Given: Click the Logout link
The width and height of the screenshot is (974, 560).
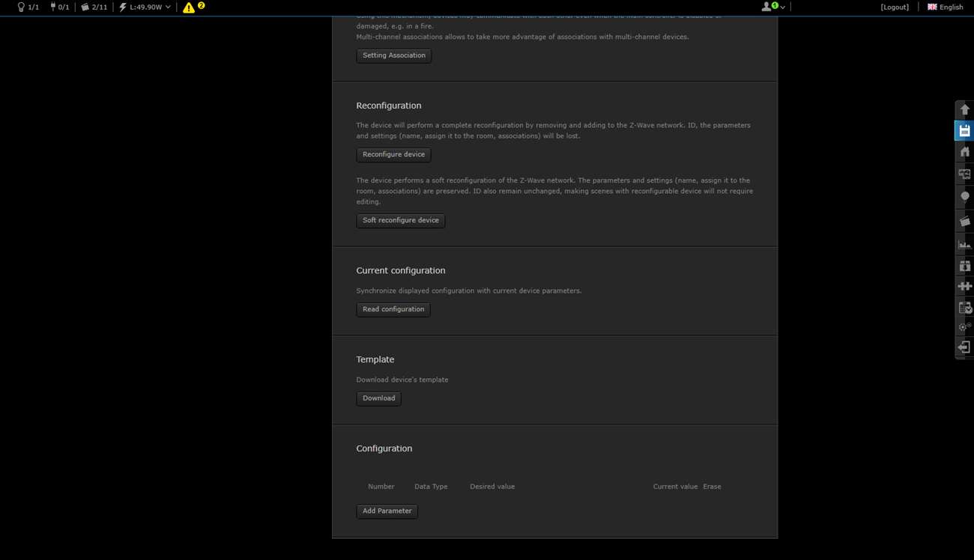Looking at the screenshot, I should coord(895,7).
